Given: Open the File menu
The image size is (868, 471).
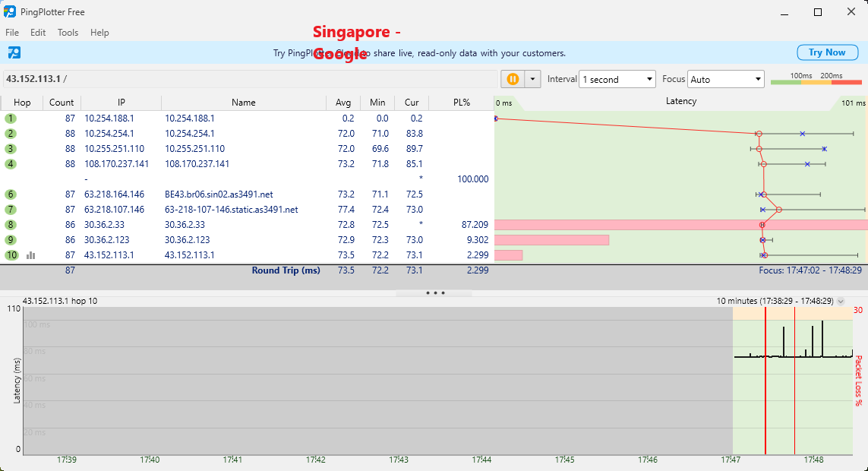Looking at the screenshot, I should 12,33.
